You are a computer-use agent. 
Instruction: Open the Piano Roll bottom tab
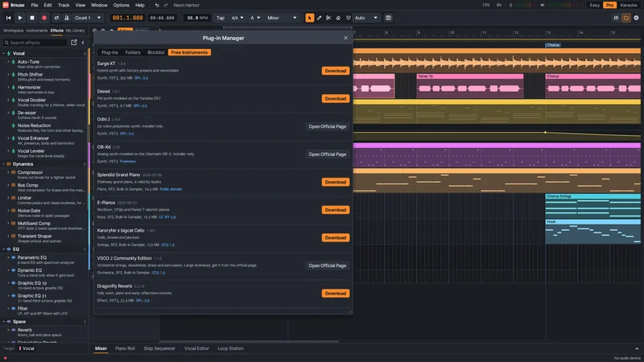(125, 348)
